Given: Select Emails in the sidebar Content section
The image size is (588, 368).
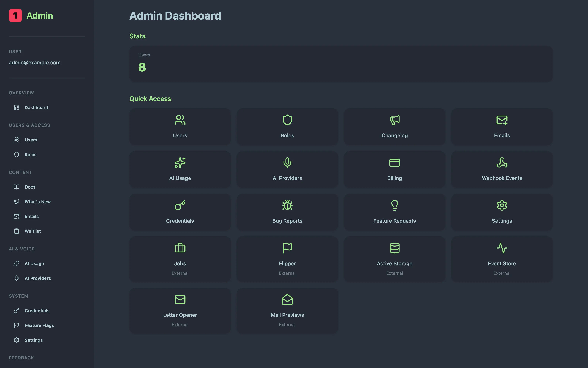Looking at the screenshot, I should [32, 216].
